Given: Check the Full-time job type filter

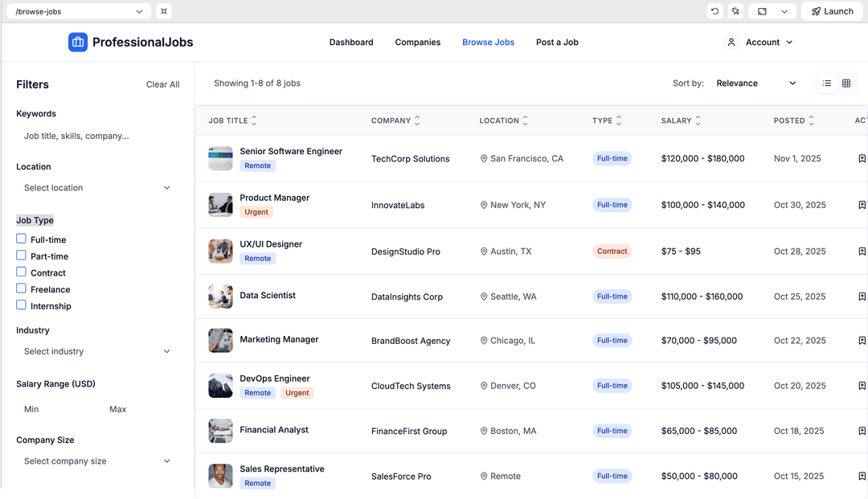Looking at the screenshot, I should [x=22, y=239].
